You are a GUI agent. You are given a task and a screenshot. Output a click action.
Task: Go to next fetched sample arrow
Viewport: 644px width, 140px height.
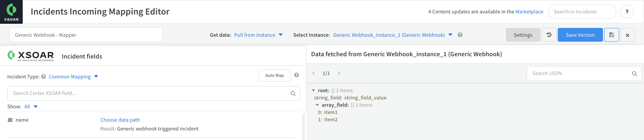339,73
